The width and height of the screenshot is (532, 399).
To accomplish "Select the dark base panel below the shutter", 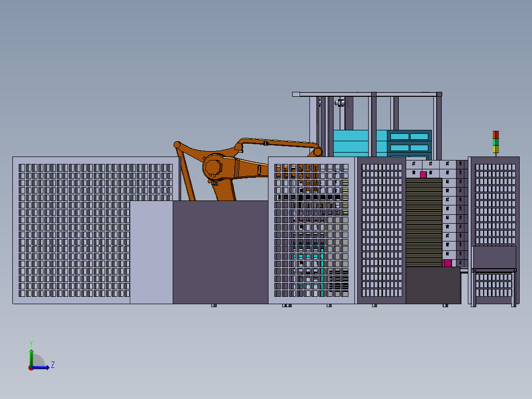I will [x=433, y=285].
